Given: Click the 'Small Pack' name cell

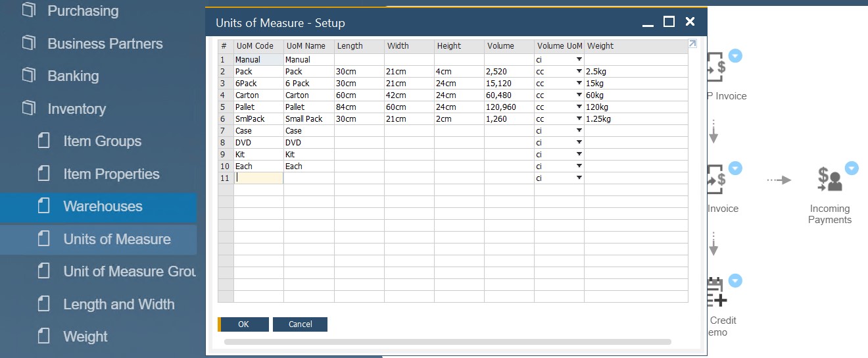Looking at the screenshot, I should pyautogui.click(x=309, y=118).
